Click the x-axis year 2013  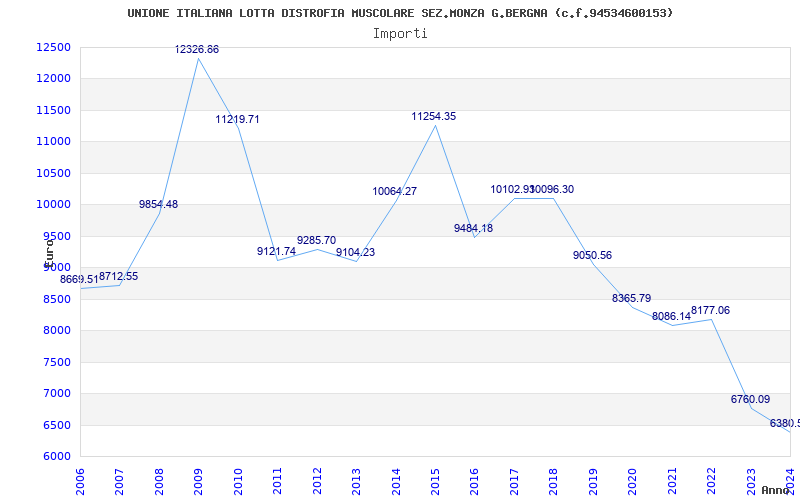[x=356, y=482]
